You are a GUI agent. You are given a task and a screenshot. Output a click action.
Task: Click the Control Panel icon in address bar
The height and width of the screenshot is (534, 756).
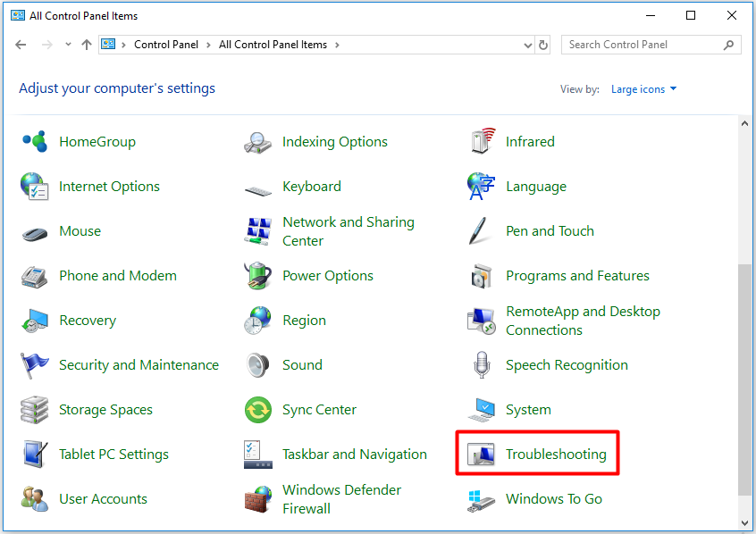coord(108,45)
